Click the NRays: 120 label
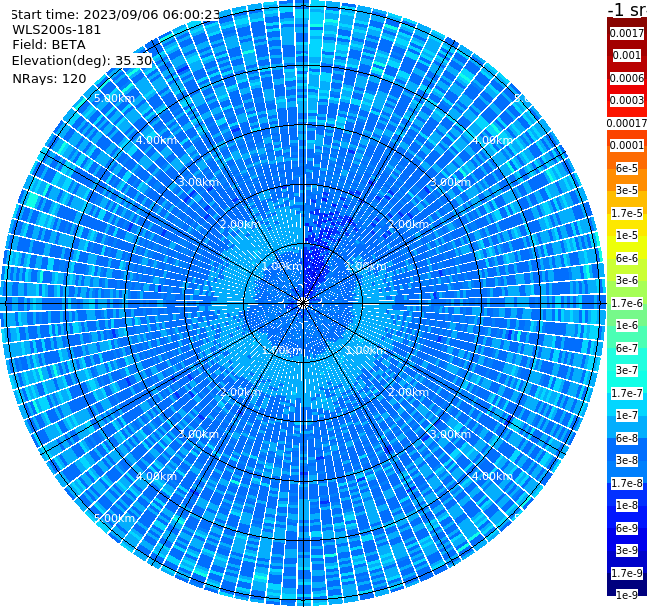Image resolution: width=647 pixels, height=607 pixels. [49, 78]
